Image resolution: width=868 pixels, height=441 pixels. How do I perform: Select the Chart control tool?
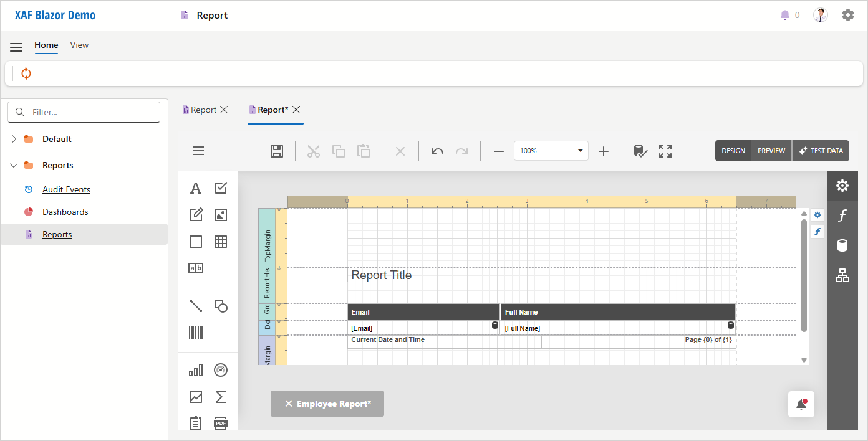coord(196,370)
